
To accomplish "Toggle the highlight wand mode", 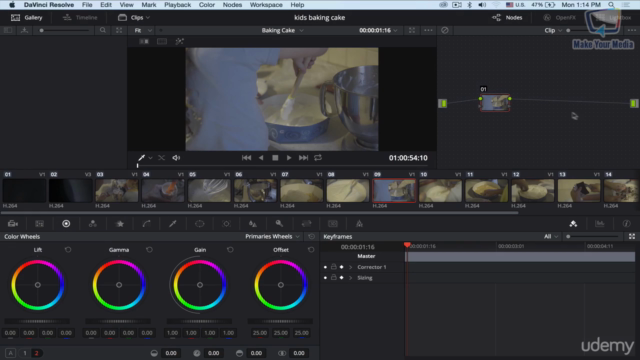I will pyautogui.click(x=180, y=42).
